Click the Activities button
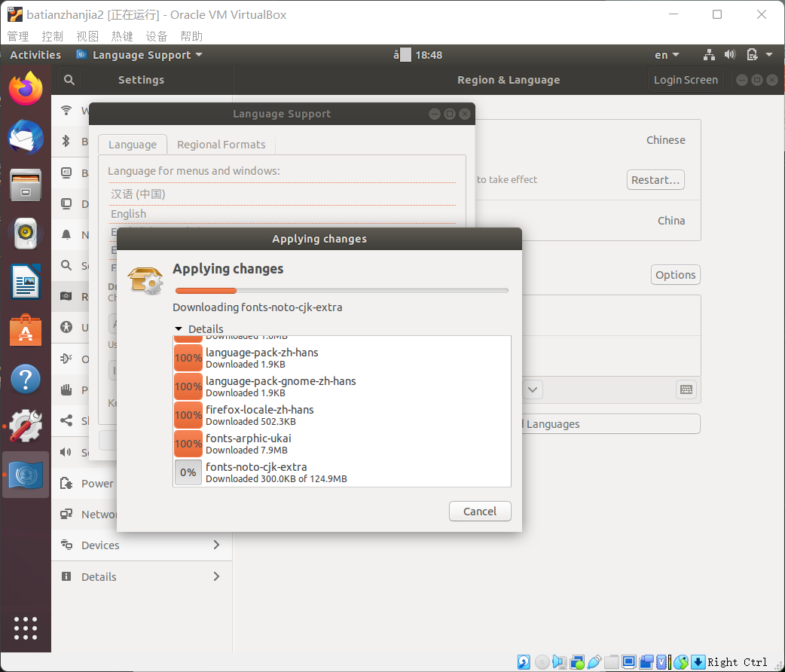 tap(35, 54)
